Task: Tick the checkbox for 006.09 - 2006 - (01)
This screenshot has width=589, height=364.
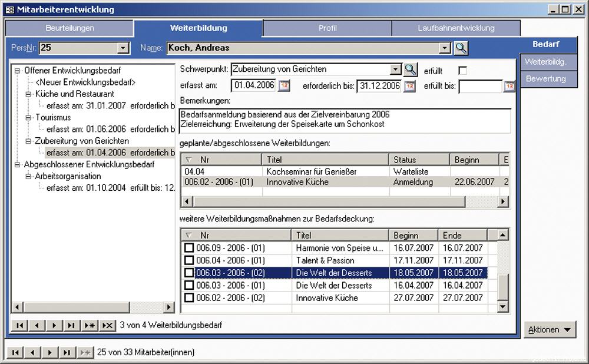Action: point(189,248)
